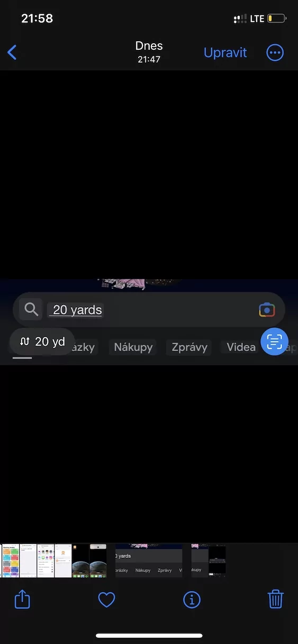
Task: Share the photo using the share icon
Action: [x=22, y=599]
